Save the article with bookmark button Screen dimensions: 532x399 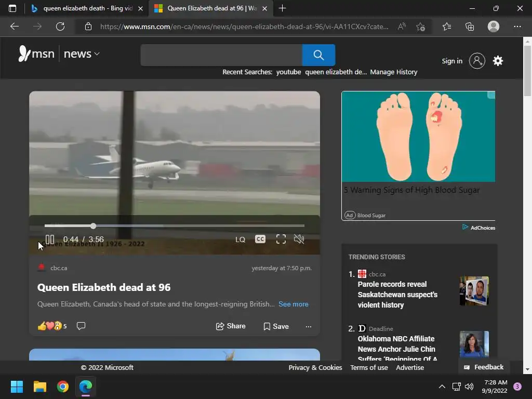point(276,326)
